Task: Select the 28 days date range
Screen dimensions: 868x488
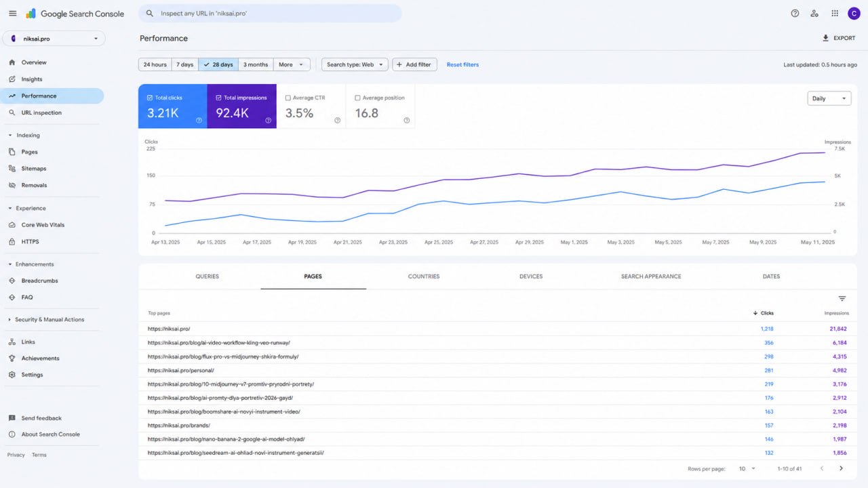Action: click(218, 64)
